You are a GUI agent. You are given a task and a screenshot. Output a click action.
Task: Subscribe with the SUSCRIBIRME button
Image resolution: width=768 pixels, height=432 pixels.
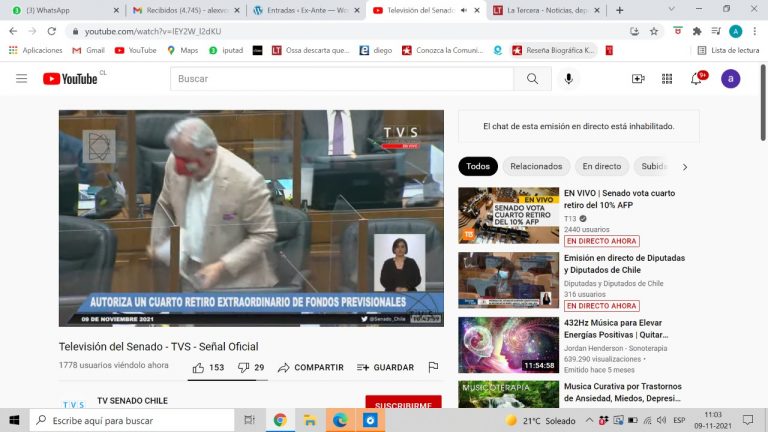click(x=403, y=402)
